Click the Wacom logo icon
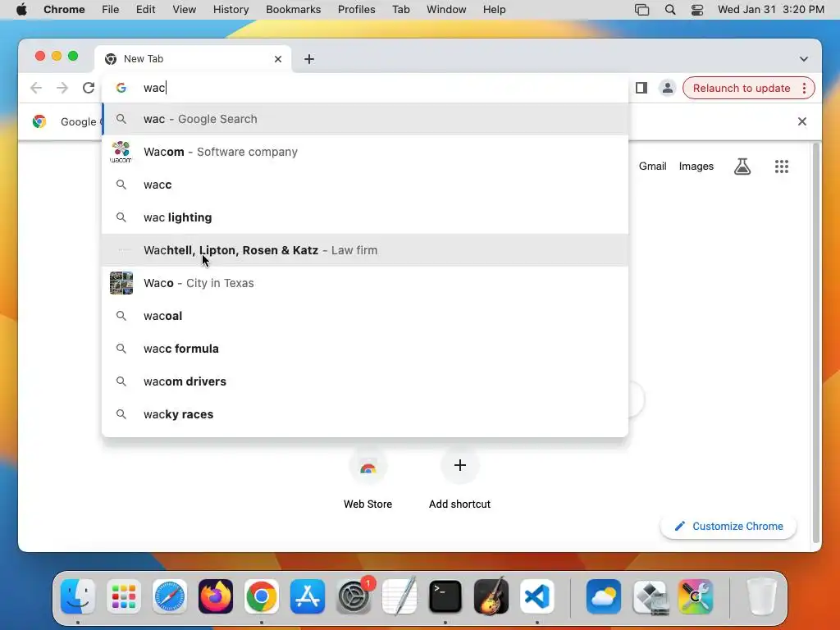The height and width of the screenshot is (630, 840). (x=121, y=152)
